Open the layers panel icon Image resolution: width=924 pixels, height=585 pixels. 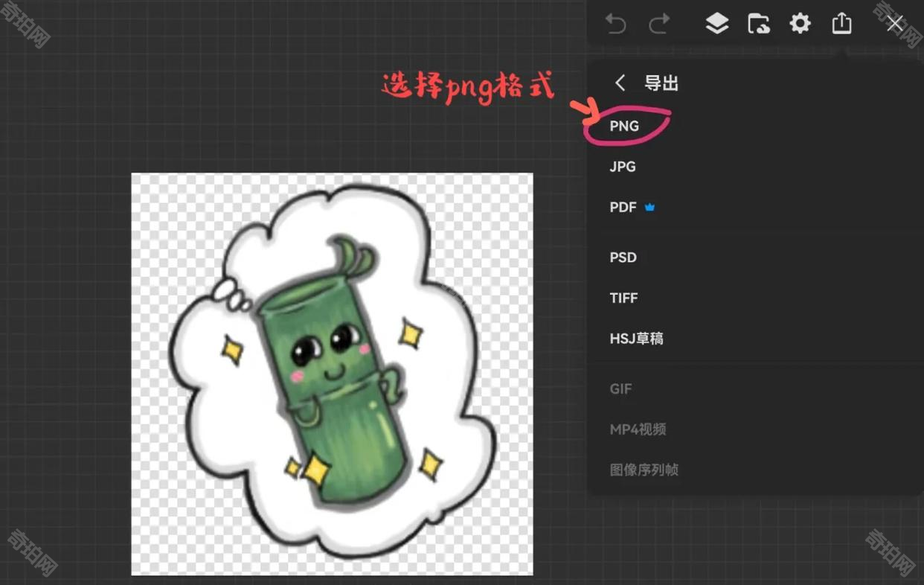(716, 24)
